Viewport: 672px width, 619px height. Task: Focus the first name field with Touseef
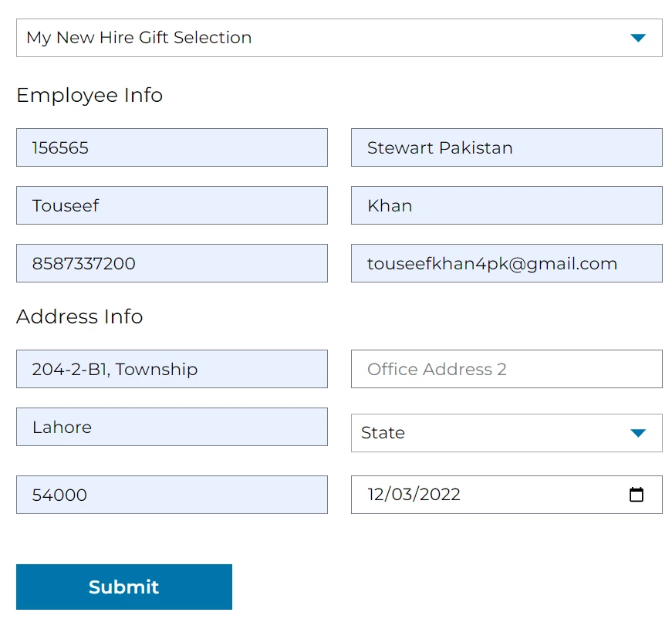point(172,205)
